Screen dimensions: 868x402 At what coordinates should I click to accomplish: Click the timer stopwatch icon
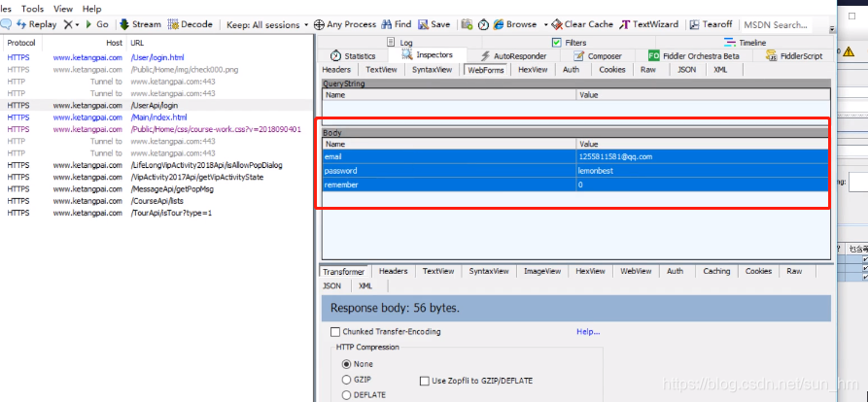tap(483, 24)
